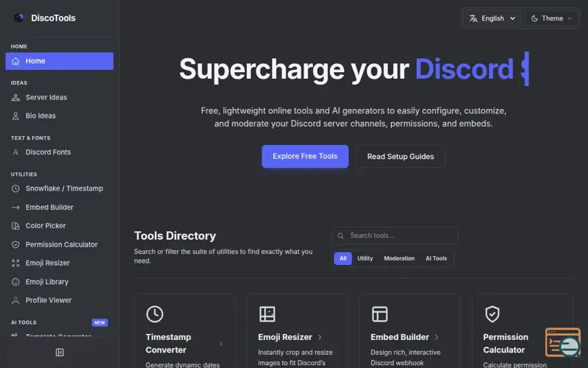
Task: Click the Embed Builder card layout icon
Action: (x=379, y=314)
